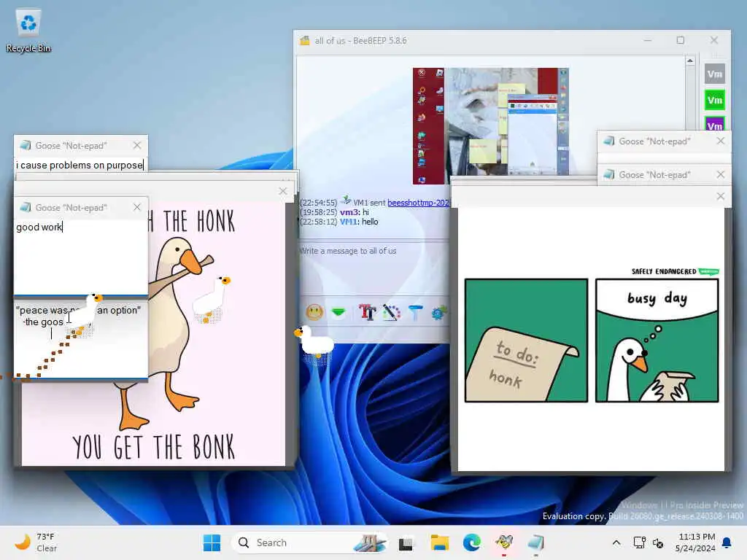
Task: Close the BeeBEEP window
Action: (x=713, y=41)
